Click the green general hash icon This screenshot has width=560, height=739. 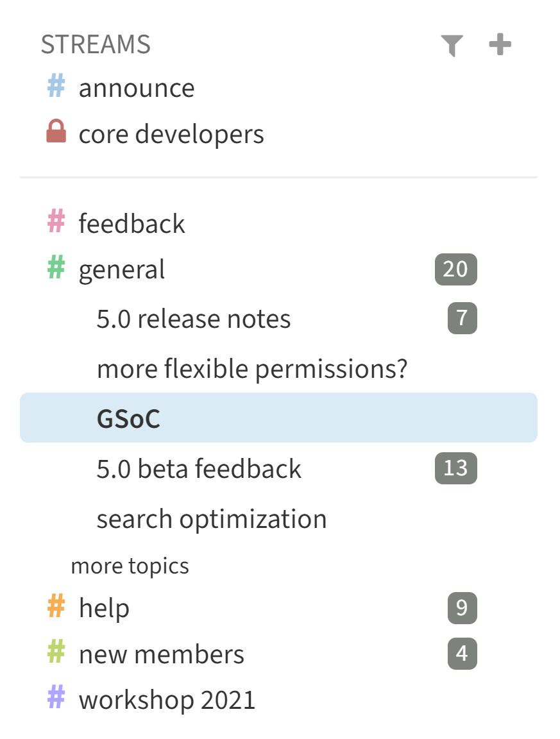[x=56, y=268]
